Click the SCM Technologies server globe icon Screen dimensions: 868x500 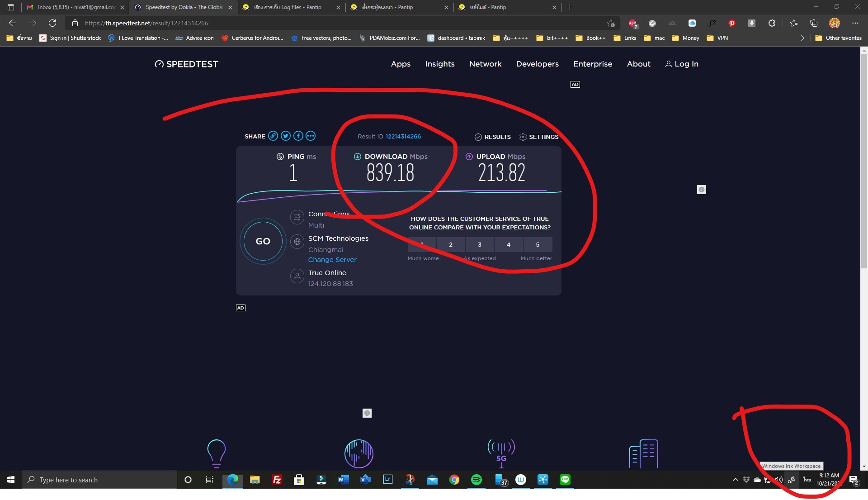point(297,242)
